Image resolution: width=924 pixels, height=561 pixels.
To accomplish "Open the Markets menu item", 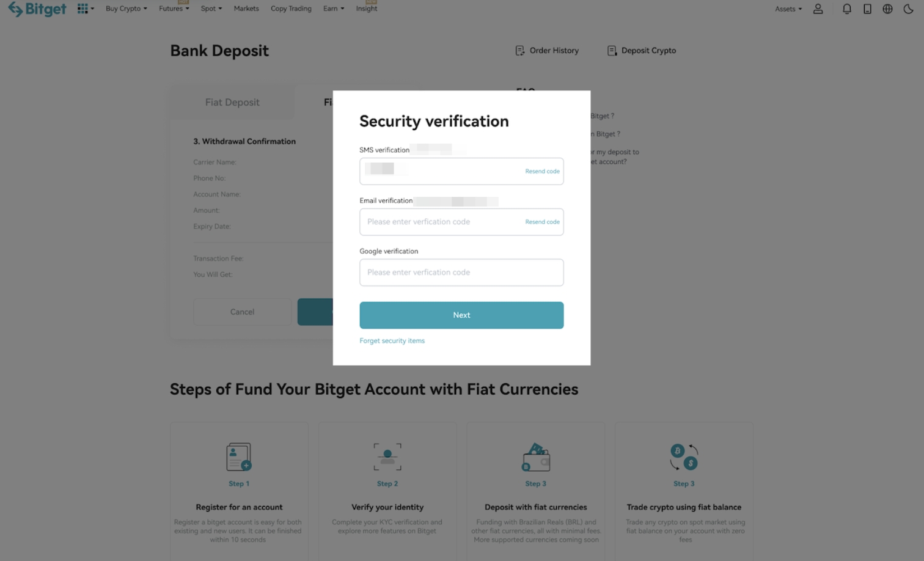I will click(x=246, y=9).
